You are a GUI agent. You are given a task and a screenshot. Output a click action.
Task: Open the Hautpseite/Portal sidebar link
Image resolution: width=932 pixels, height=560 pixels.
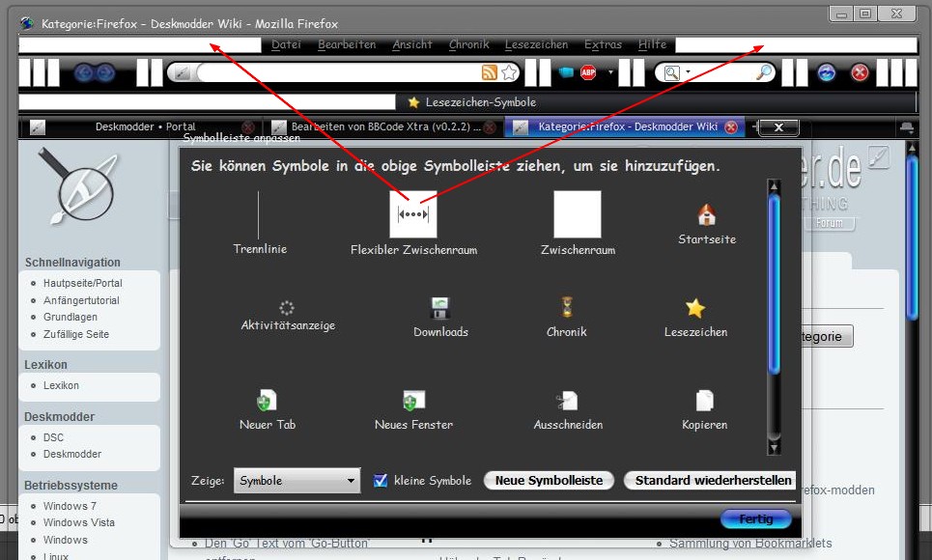pos(83,283)
